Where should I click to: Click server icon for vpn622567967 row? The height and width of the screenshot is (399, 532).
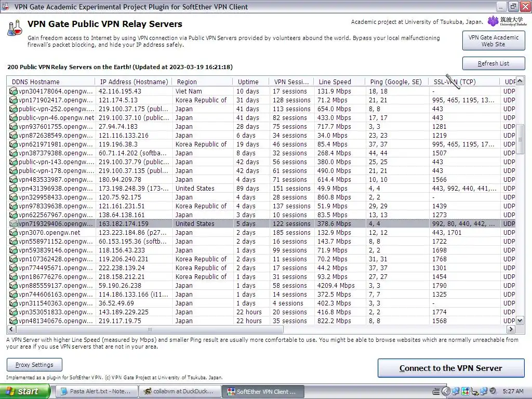13,215
